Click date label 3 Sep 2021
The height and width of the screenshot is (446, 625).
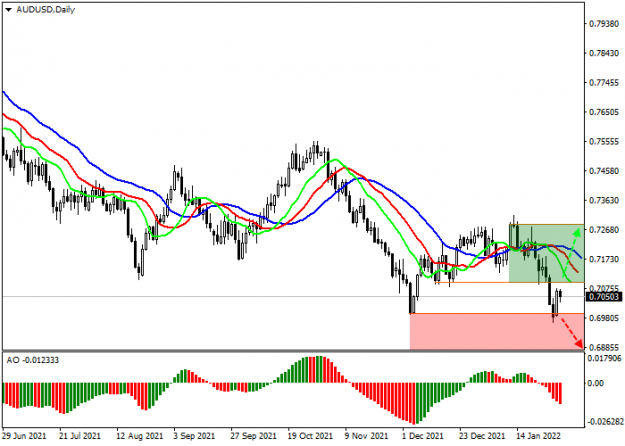coord(194,436)
